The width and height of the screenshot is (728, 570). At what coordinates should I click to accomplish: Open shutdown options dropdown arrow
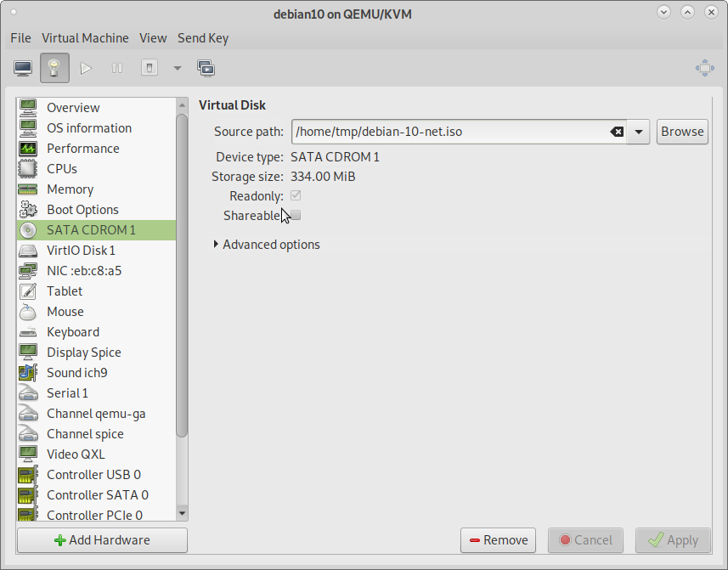[177, 68]
